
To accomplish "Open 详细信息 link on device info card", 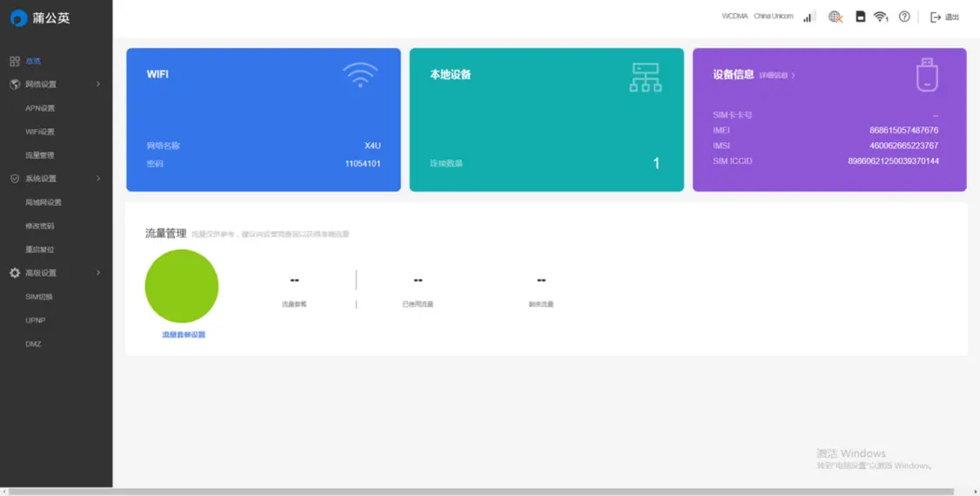I will tap(776, 76).
